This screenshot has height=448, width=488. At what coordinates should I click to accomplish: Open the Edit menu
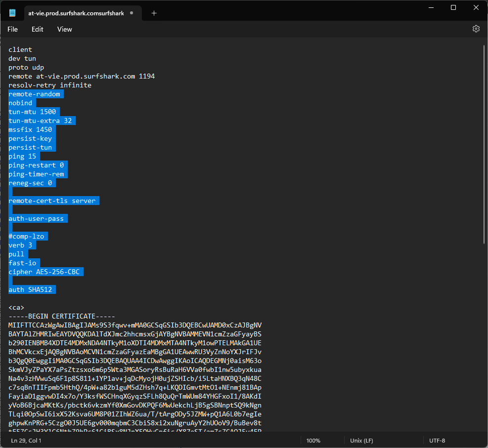point(38,29)
